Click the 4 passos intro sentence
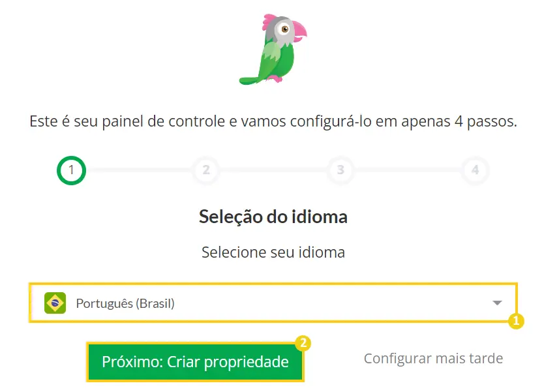 pos(273,121)
